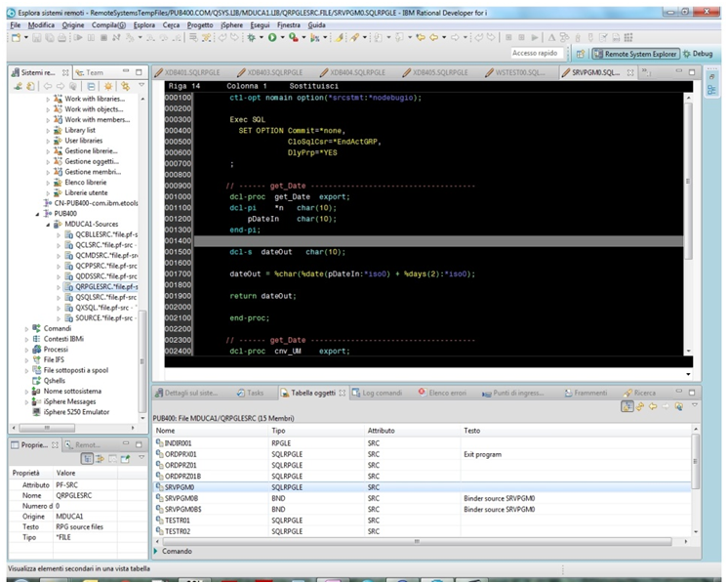
Task: Click the horizontal scrollbar of object table
Action: pyautogui.click(x=417, y=542)
